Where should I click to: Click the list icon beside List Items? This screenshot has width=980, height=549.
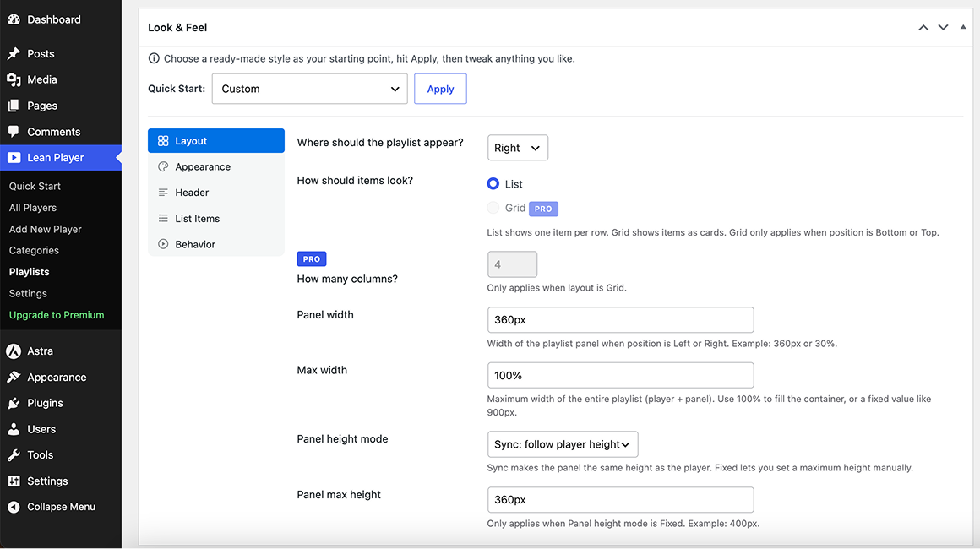163,219
